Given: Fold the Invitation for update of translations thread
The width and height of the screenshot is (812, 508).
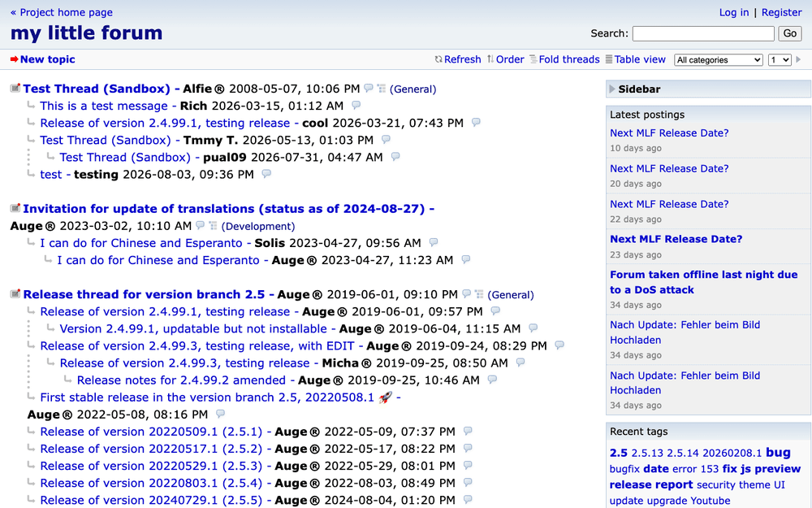Looking at the screenshot, I should [15, 208].
